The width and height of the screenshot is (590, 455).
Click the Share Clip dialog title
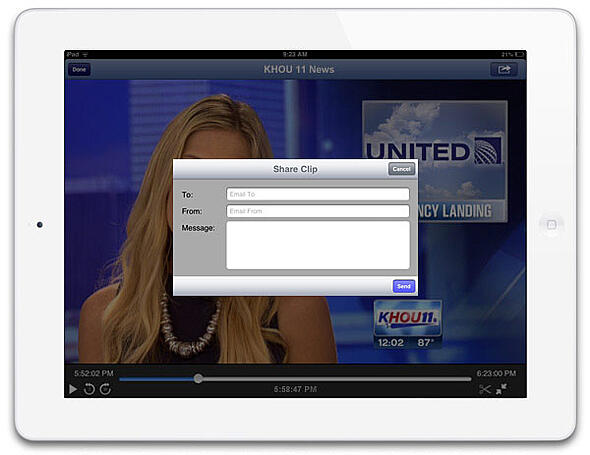(295, 169)
